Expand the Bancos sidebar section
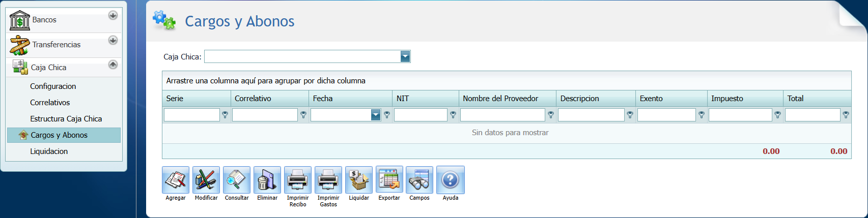Viewport: 868px width, 218px height. tap(113, 15)
